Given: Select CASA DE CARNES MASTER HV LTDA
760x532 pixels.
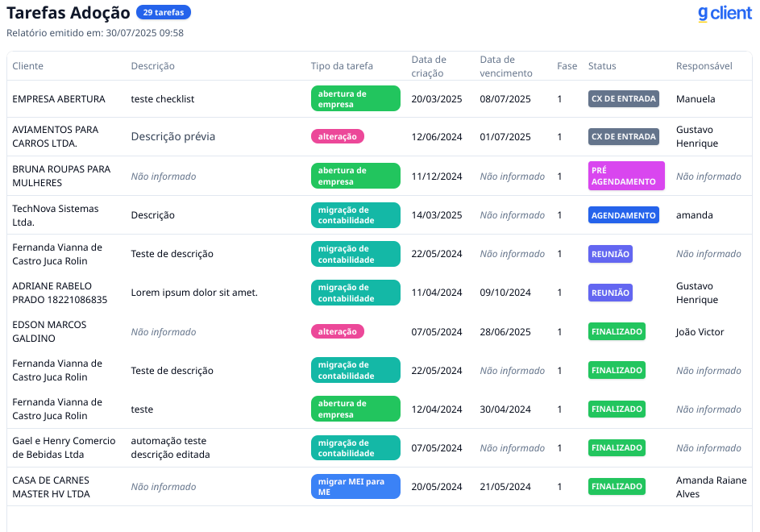Looking at the screenshot, I should [51, 487].
